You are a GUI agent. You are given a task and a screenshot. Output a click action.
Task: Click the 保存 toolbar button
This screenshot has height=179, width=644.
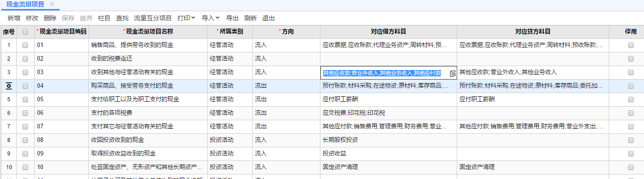68,18
